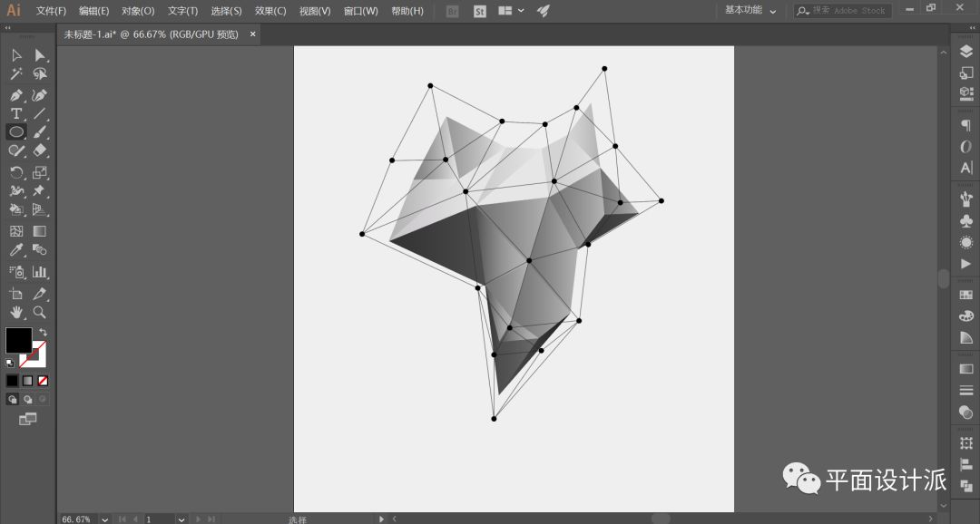Screen dimensions: 980x524
Task: Open the 文件(F) menu
Action: [51, 11]
